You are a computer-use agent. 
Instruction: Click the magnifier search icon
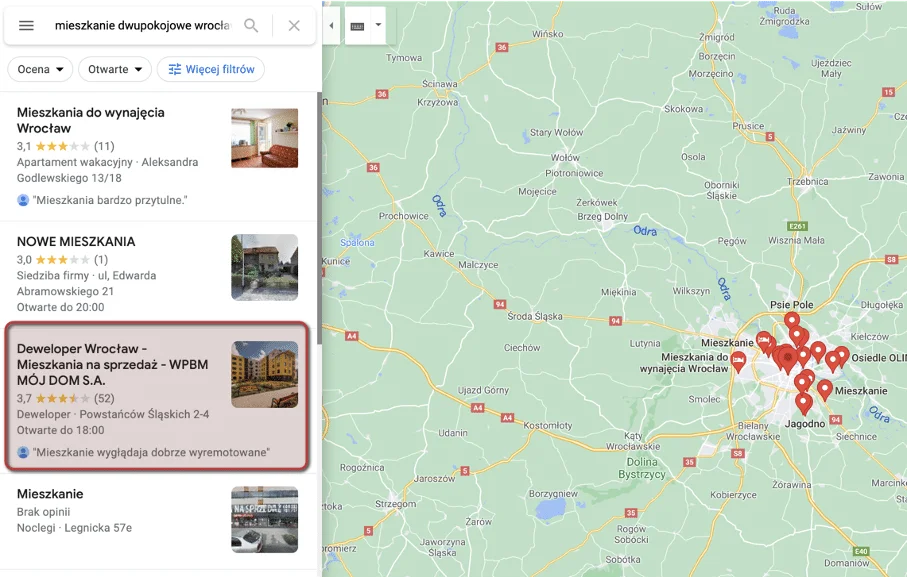click(x=251, y=25)
